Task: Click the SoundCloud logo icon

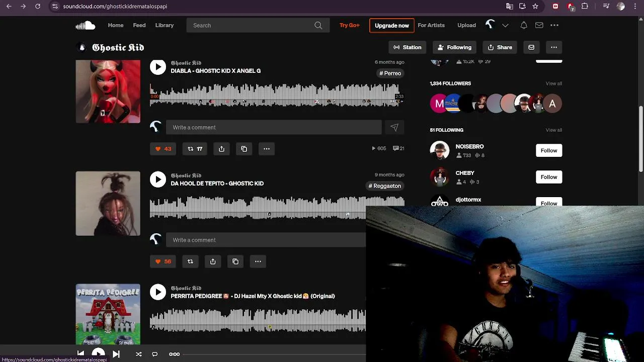Action: 85,25
